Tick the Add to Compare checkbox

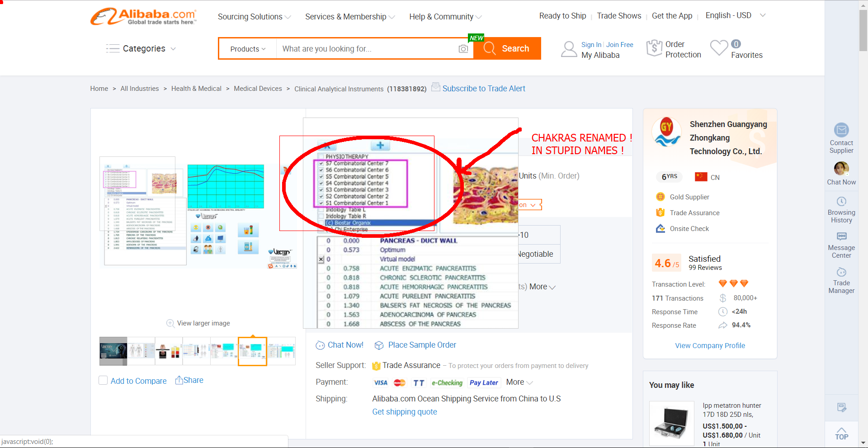103,381
